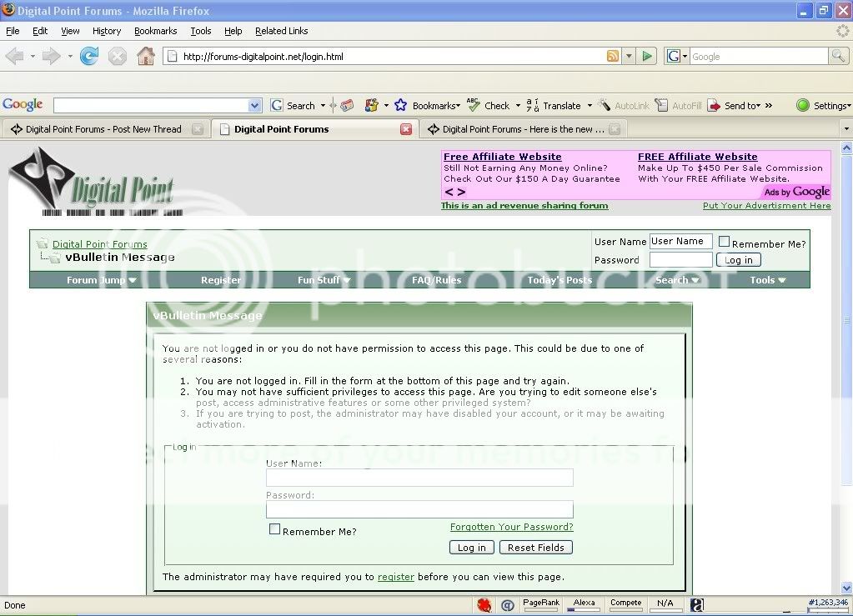Focus the Password field in Log in form
This screenshot has height=616, width=853.
(419, 509)
